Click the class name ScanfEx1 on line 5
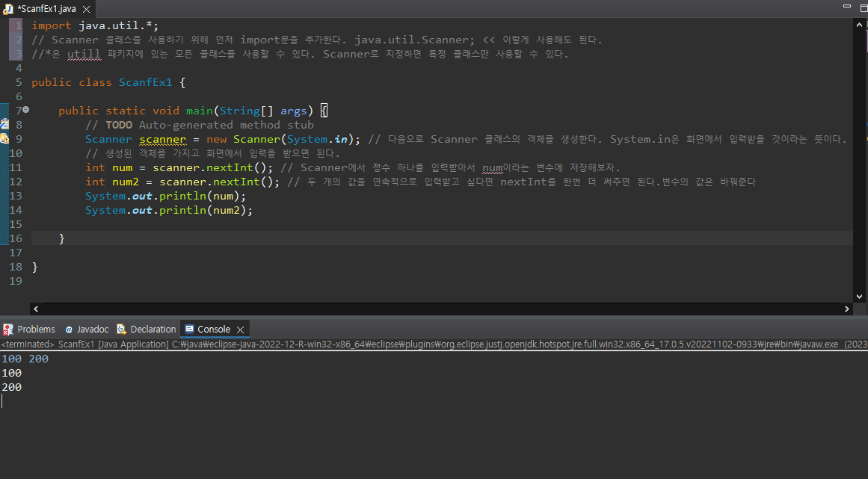This screenshot has height=479, width=868. (145, 82)
